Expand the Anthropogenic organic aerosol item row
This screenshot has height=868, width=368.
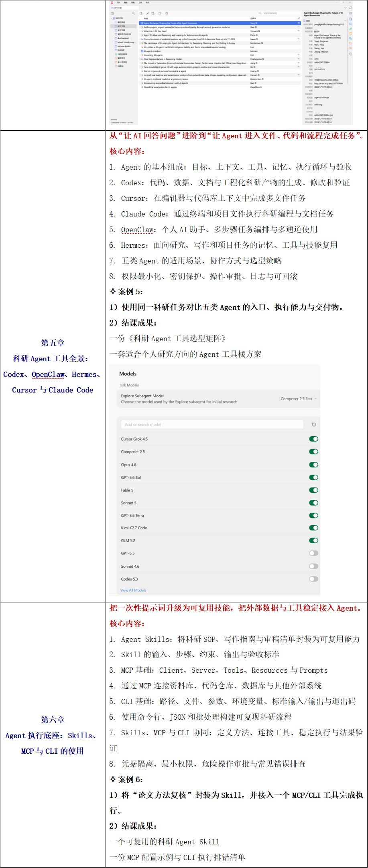point(140,27)
